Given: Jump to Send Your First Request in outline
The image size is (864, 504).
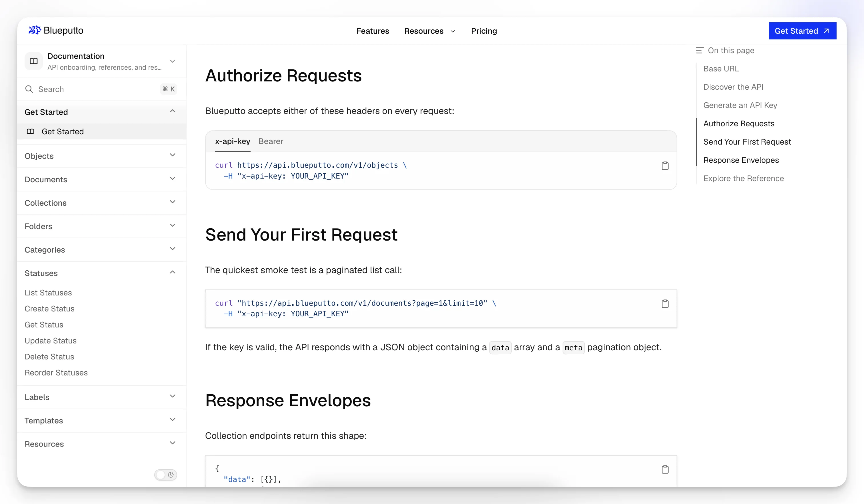Looking at the screenshot, I should (x=747, y=142).
